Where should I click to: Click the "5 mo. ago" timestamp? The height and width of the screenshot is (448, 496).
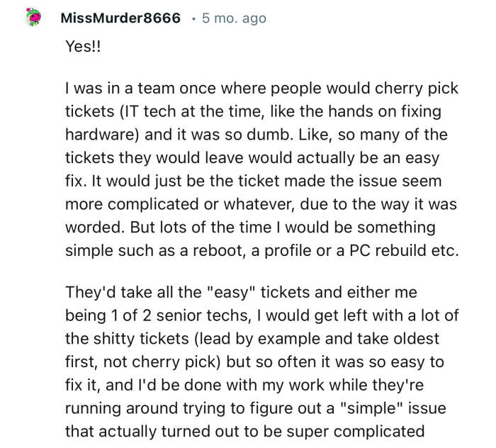click(x=234, y=18)
